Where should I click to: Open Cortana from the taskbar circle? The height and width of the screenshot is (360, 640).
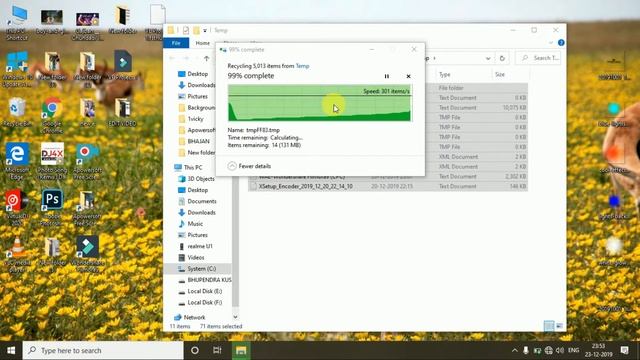[x=195, y=351]
